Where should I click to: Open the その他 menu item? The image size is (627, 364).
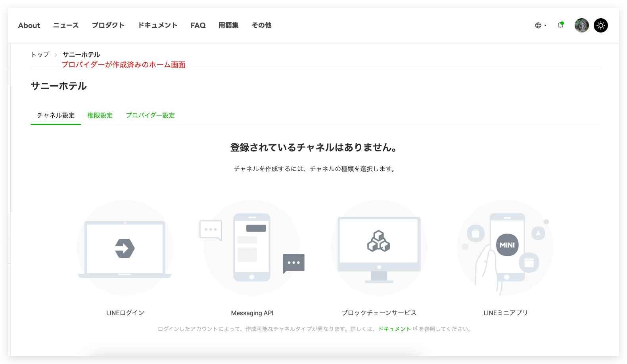(x=261, y=25)
